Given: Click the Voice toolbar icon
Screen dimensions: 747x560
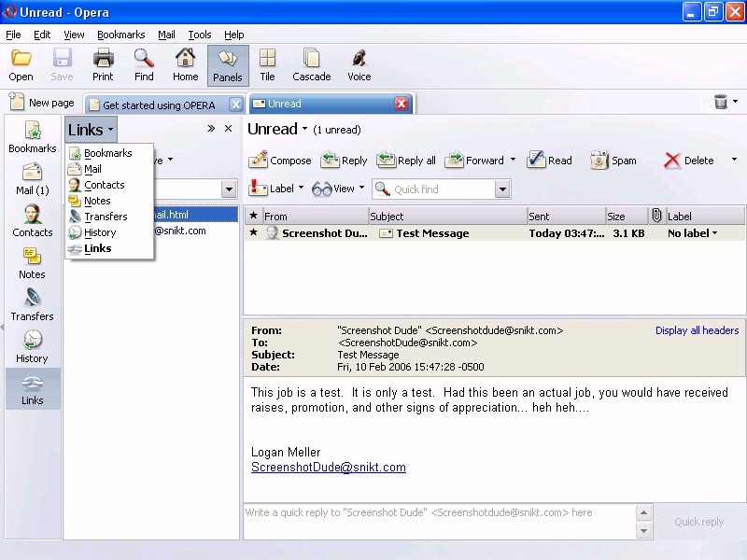Looking at the screenshot, I should click(x=359, y=65).
